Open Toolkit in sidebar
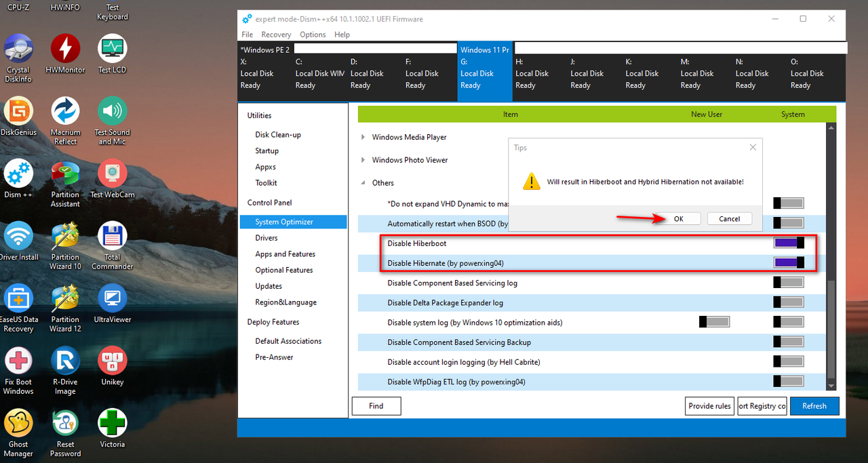 tap(267, 183)
